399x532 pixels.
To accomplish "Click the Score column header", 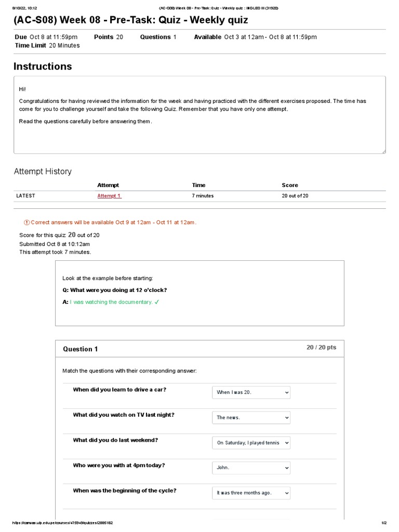I will tap(290, 185).
